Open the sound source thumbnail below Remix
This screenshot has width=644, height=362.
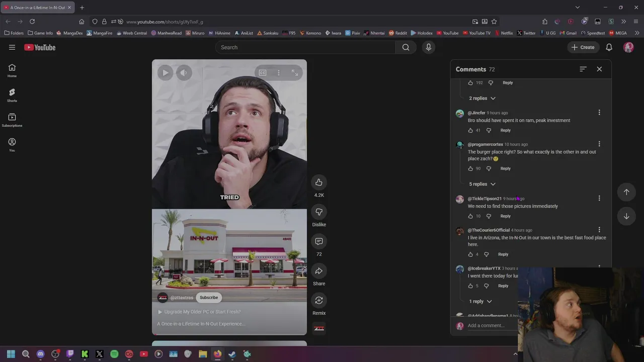[x=319, y=328]
